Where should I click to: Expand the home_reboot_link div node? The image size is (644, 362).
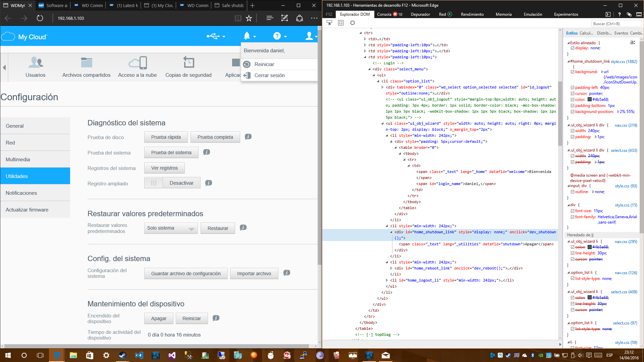click(x=391, y=268)
